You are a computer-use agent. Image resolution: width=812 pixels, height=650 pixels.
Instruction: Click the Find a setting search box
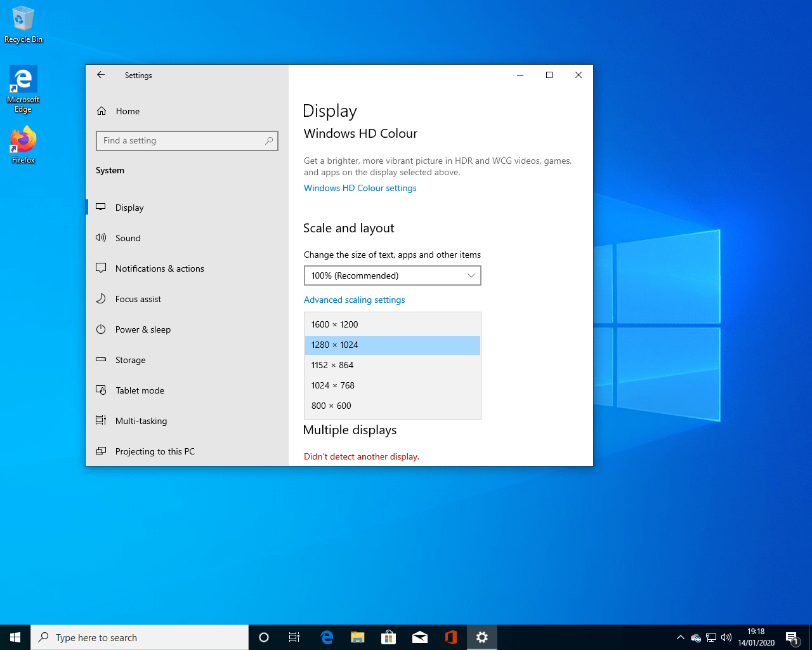187,140
